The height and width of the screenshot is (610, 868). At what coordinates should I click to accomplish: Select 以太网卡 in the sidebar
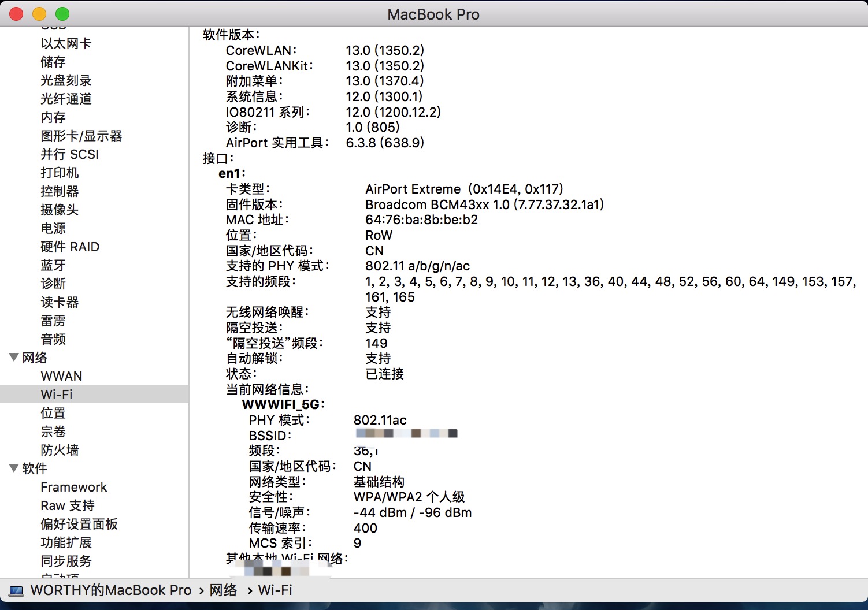(x=66, y=43)
